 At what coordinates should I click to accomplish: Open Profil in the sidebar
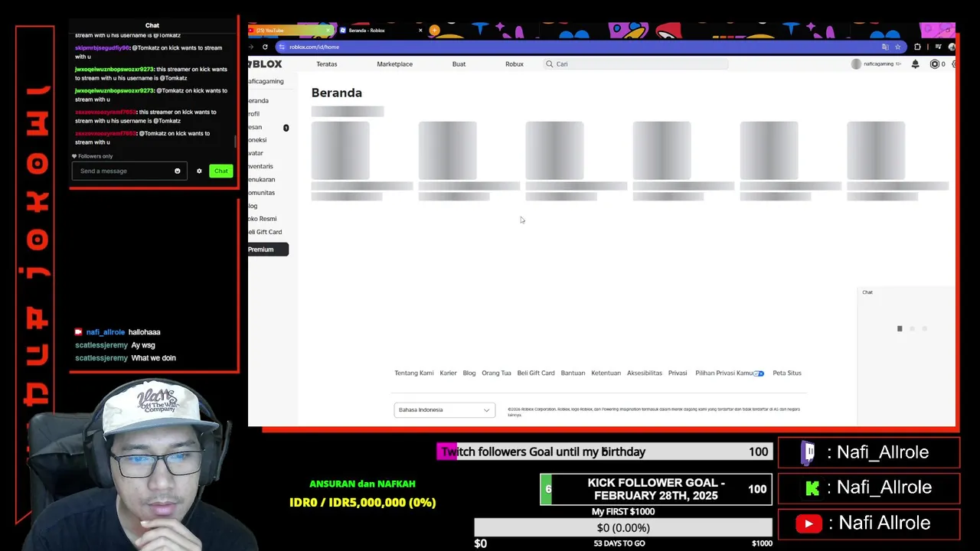click(x=254, y=114)
